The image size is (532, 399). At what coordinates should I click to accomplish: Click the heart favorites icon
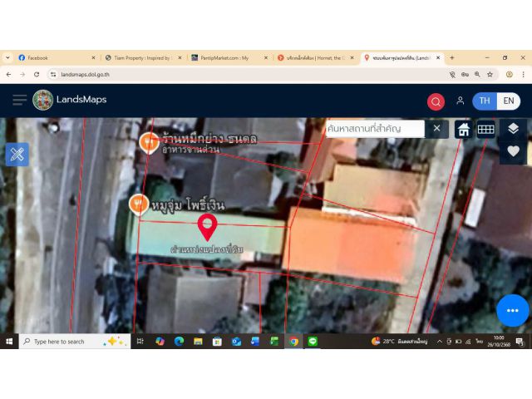513,151
